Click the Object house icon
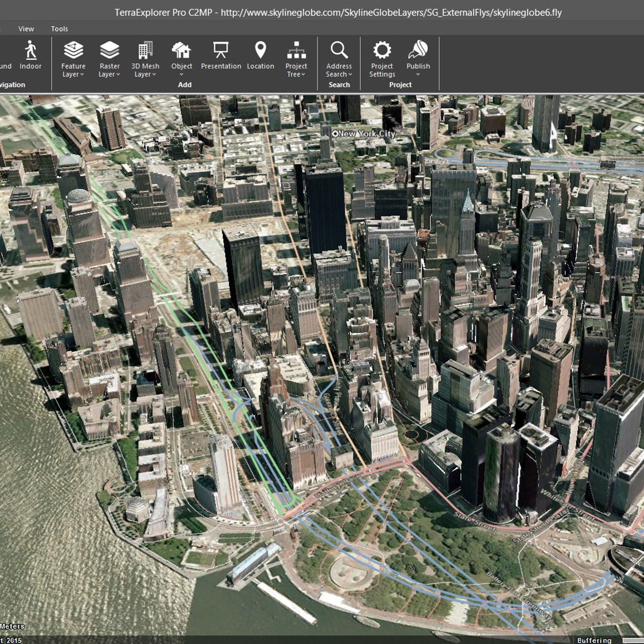This screenshot has width=644, height=644. coord(182,50)
